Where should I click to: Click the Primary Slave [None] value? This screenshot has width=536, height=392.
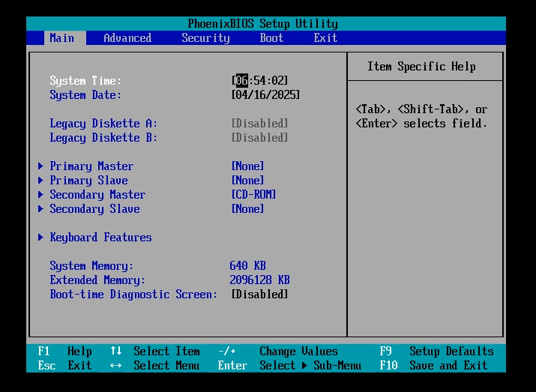click(248, 180)
